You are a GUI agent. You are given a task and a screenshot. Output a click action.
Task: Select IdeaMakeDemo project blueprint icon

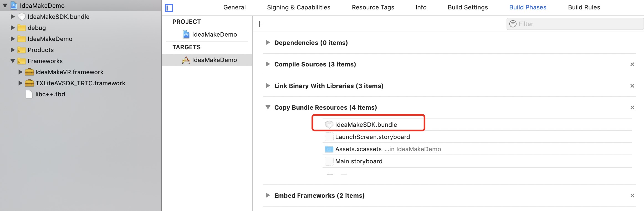tap(186, 34)
